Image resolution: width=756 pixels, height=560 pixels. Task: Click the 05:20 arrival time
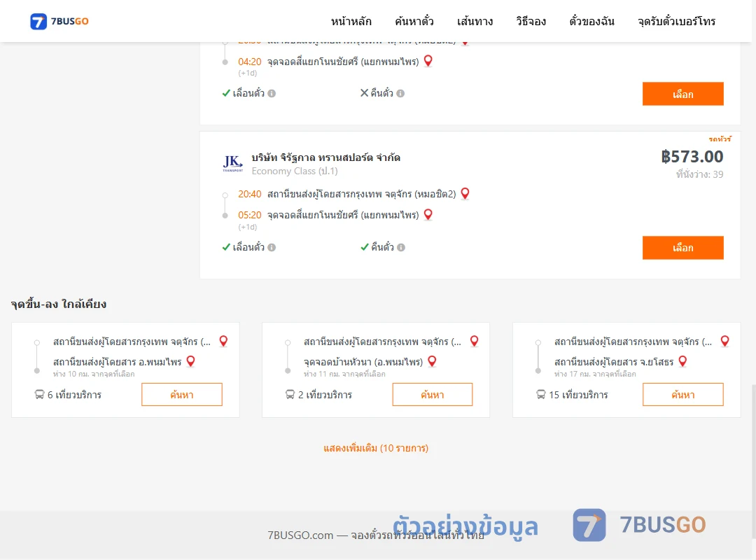pyautogui.click(x=250, y=215)
